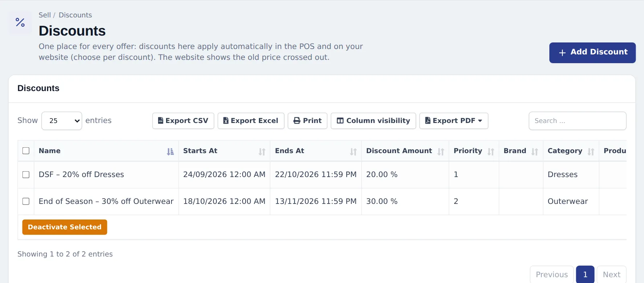Open the Discounts breadcrumb link
Screen dimensions: 644x283
pyautogui.click(x=75, y=15)
